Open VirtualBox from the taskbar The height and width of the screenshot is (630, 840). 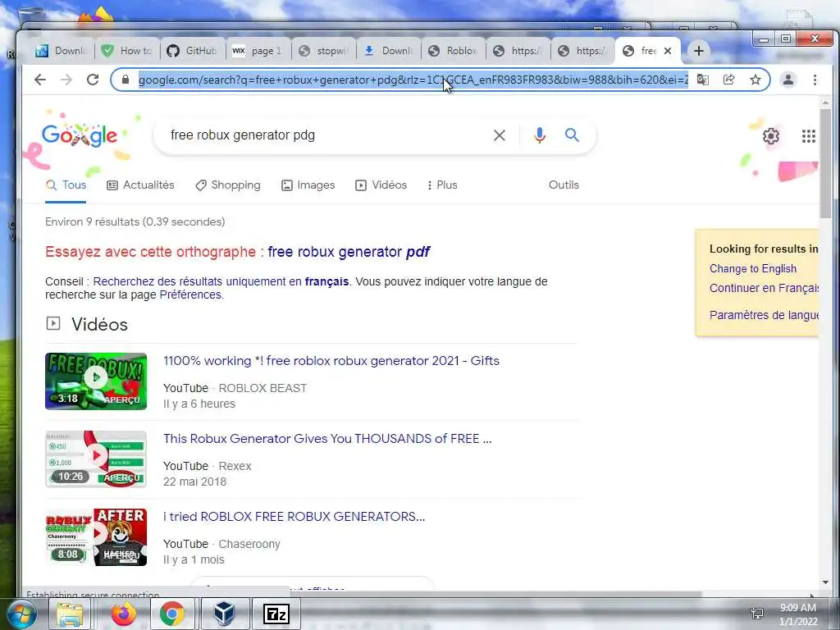tap(224, 614)
